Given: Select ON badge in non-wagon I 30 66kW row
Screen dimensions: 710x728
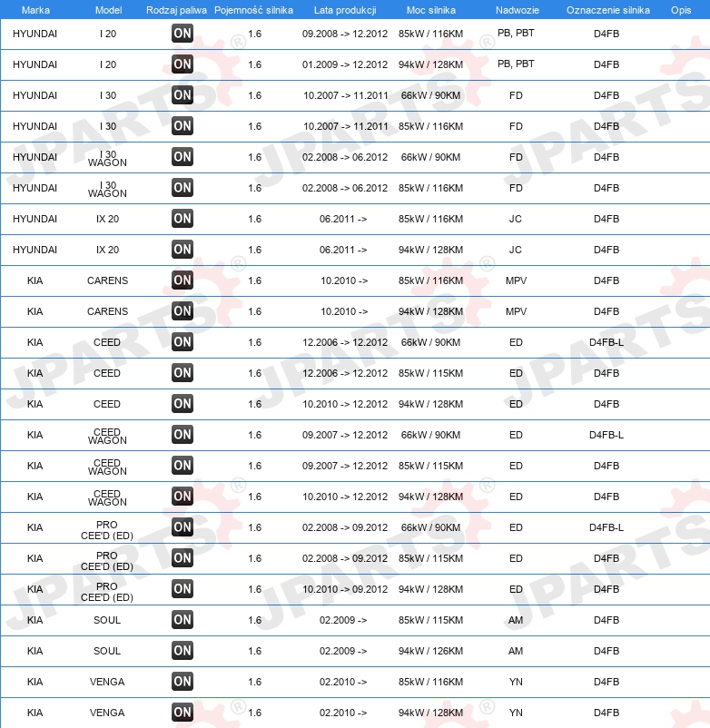Looking at the screenshot, I should point(182,95).
